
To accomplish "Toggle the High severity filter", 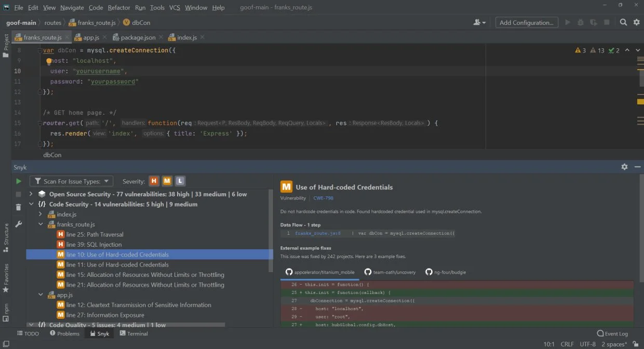I will (x=154, y=181).
